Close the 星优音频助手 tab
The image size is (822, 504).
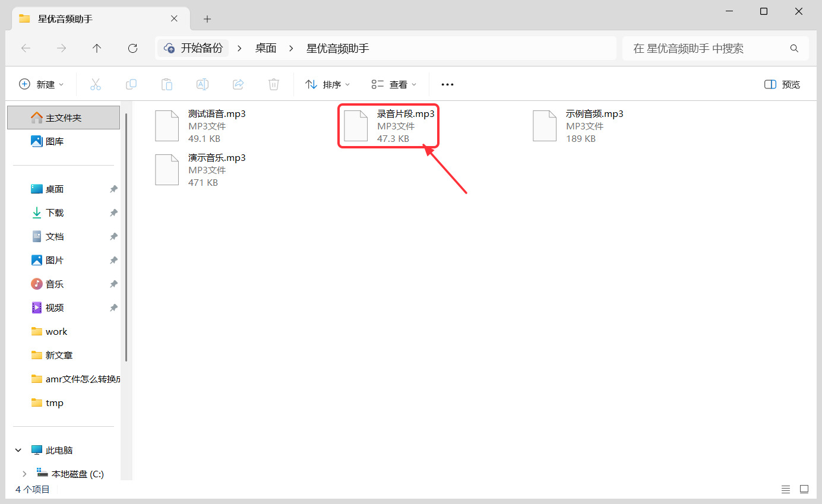coord(174,18)
